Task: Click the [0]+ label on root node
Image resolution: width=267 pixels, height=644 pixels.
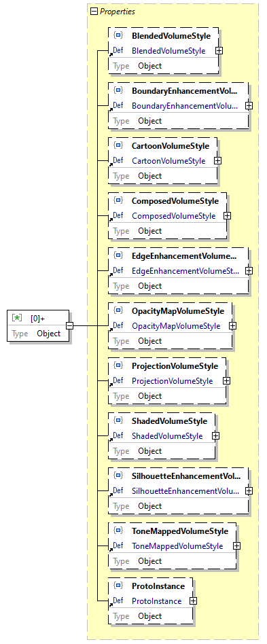Action: [37, 319]
